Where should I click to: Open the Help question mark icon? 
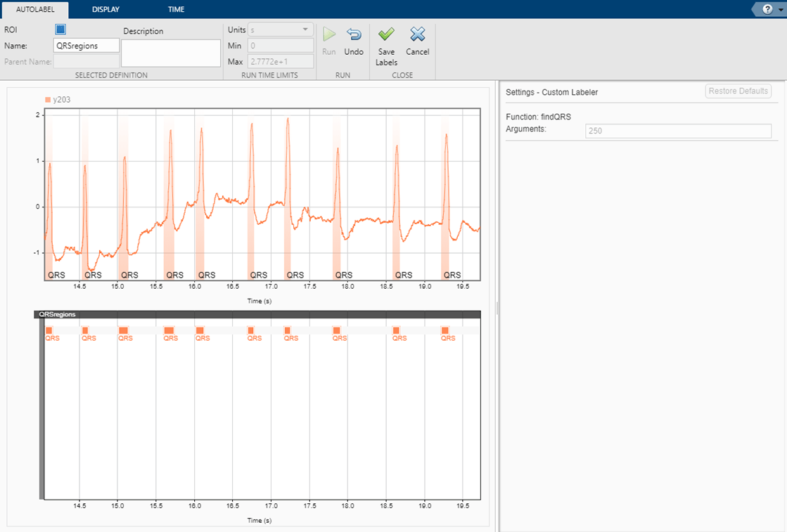click(x=767, y=9)
